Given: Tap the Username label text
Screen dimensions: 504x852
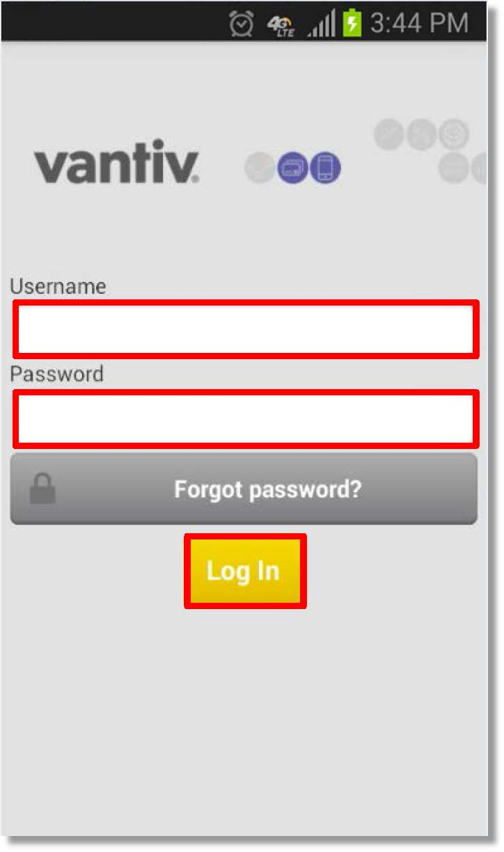Looking at the screenshot, I should click(x=58, y=286).
